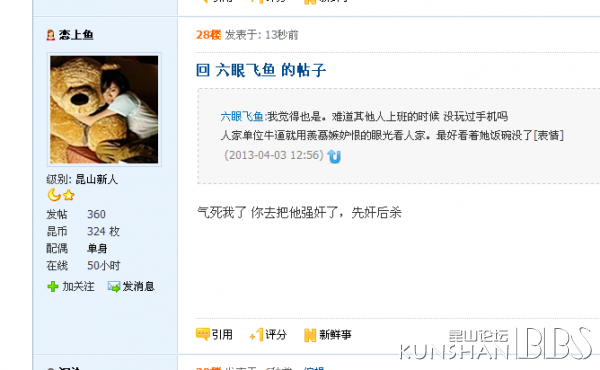Open quoted author 六眼飞鱼 profile link

[241, 116]
